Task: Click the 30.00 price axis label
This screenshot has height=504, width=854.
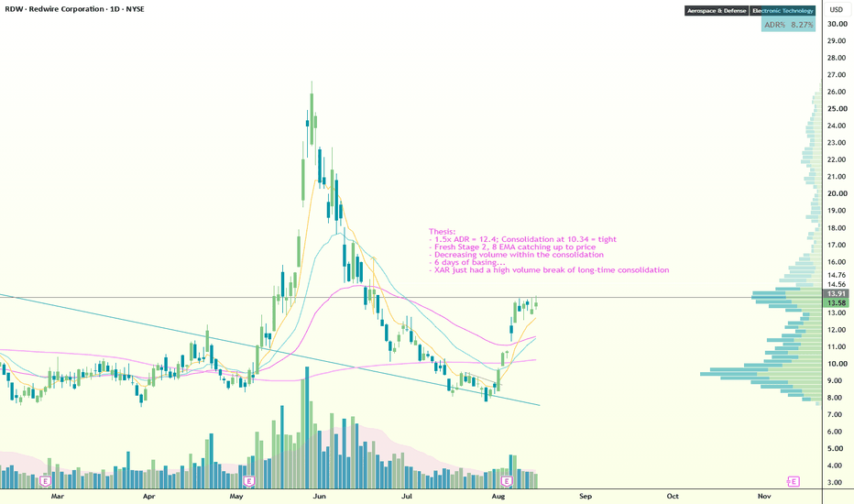Action: coord(838,24)
